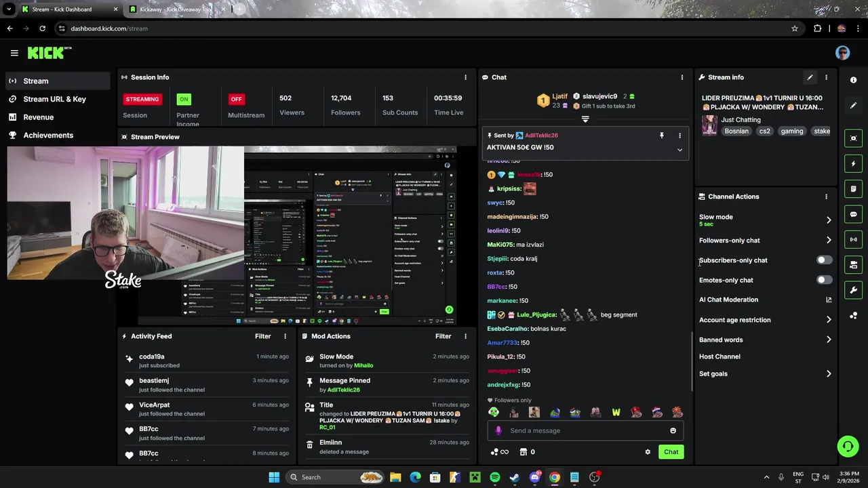This screenshot has height=488, width=868.
Task: Click coda19a in Activity Feed
Action: 151,357
